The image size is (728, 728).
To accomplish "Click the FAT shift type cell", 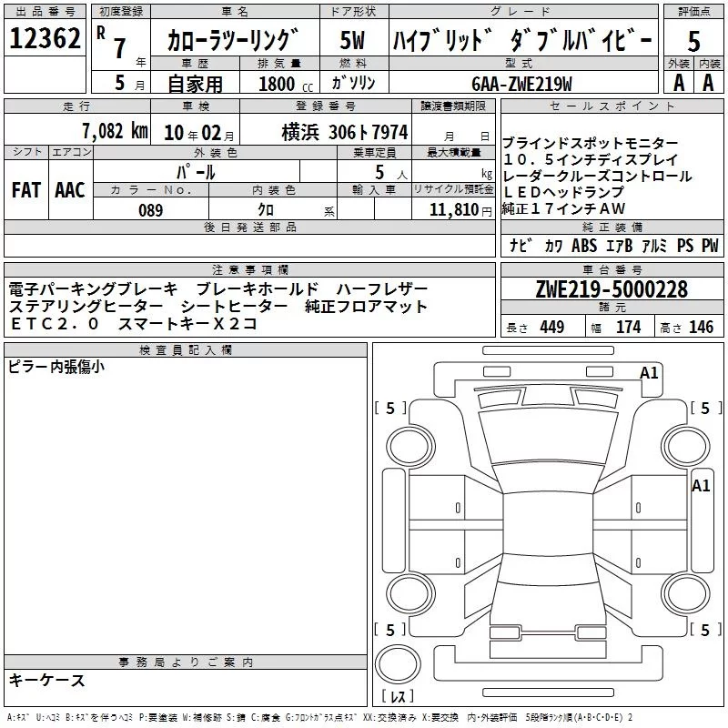I will coord(25,189).
